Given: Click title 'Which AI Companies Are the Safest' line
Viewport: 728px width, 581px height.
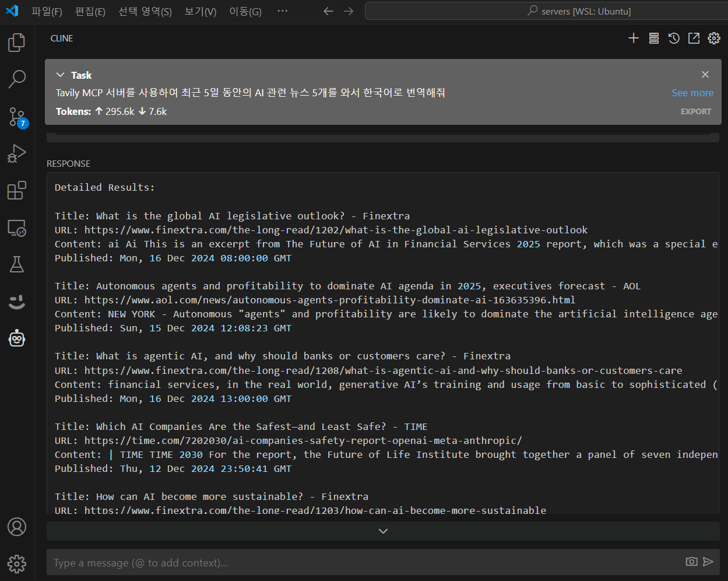Looking at the screenshot, I should tap(241, 426).
